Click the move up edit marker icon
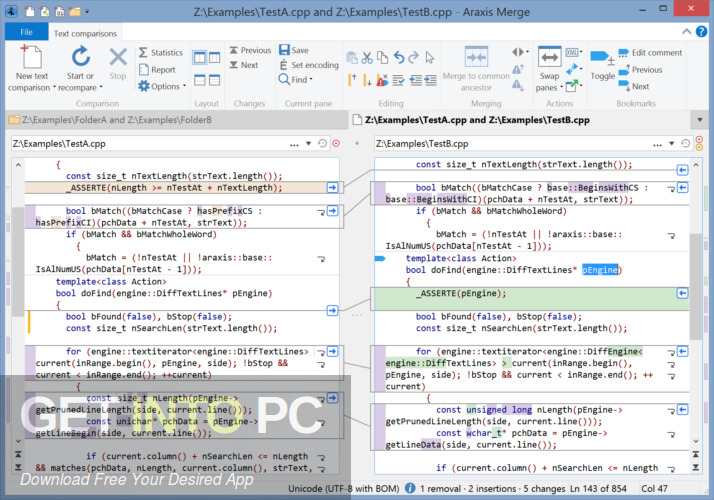This screenshot has width=714, height=500. 352,80
